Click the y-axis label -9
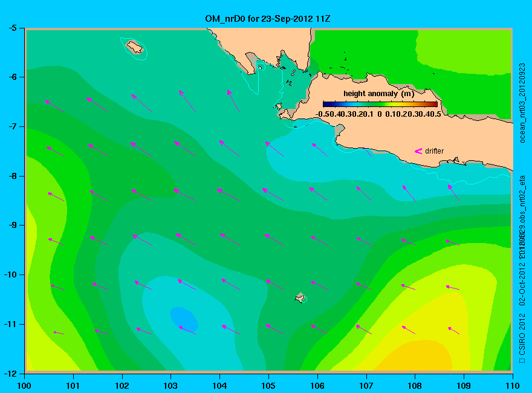532x393 pixels. tap(12, 225)
